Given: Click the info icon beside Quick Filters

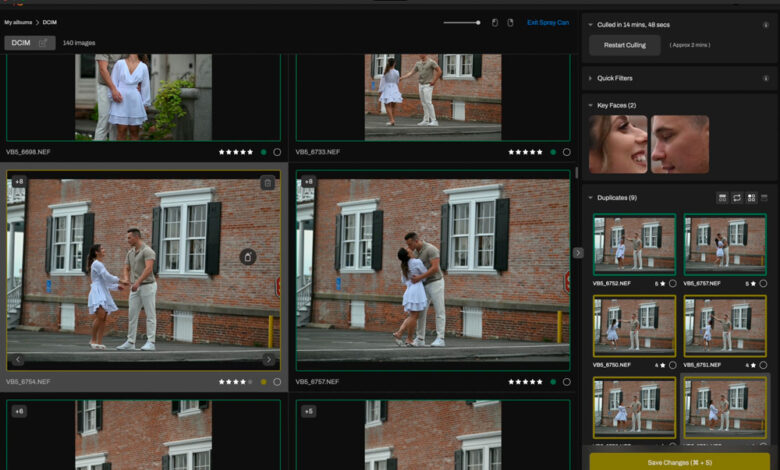Looking at the screenshot, I should [766, 78].
